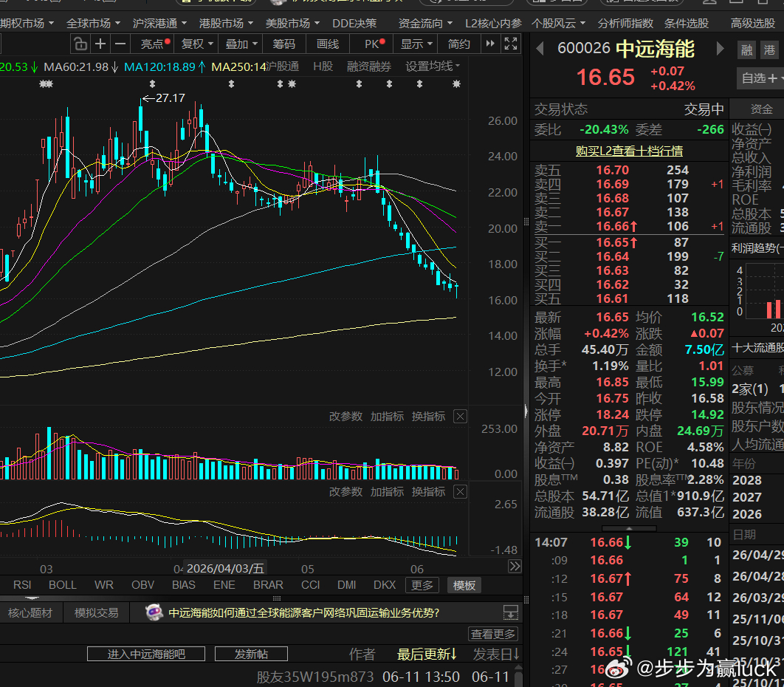Click the lock icon in chart toolbar
Viewport: 784px width, 687px height.
80,44
